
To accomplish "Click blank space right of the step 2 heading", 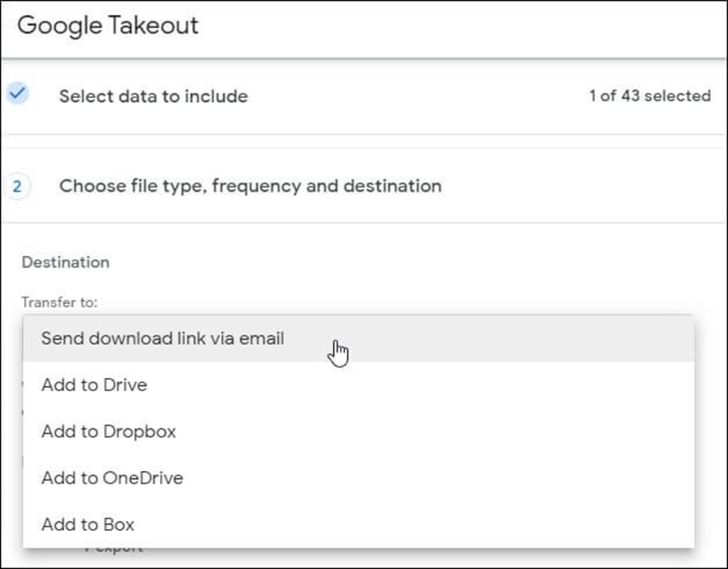I will click(580, 186).
